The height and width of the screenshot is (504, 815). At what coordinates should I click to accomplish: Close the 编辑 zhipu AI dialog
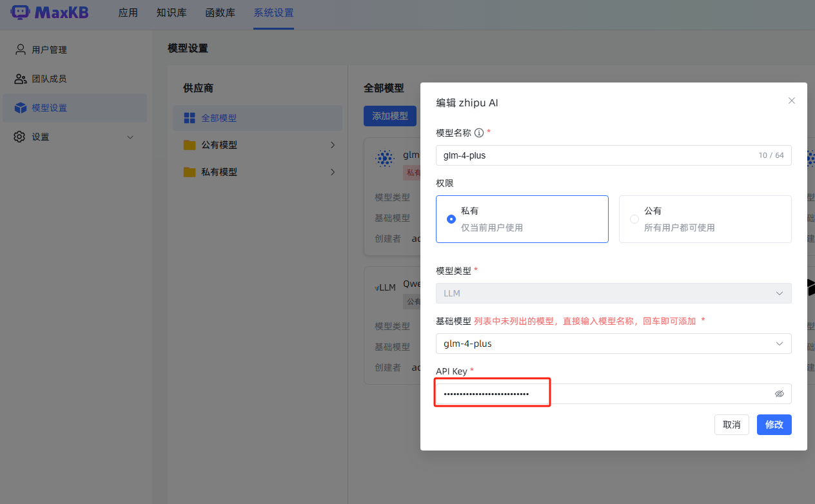click(x=792, y=101)
